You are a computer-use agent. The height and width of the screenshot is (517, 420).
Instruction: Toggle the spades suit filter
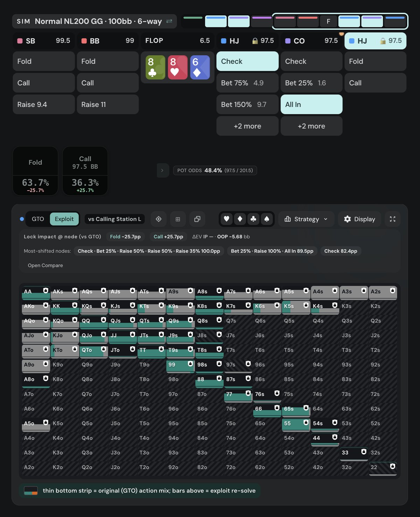267,219
